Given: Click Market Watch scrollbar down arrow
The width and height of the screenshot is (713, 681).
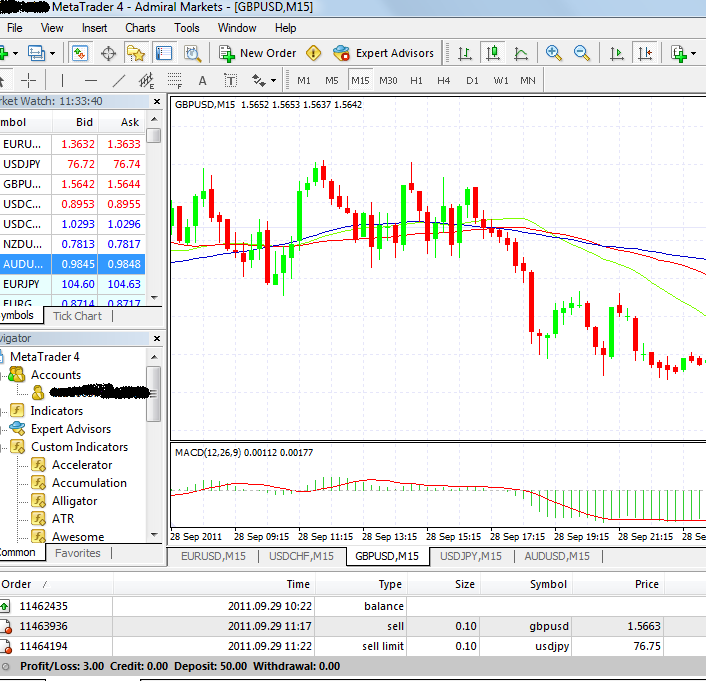Looking at the screenshot, I should point(154,298).
